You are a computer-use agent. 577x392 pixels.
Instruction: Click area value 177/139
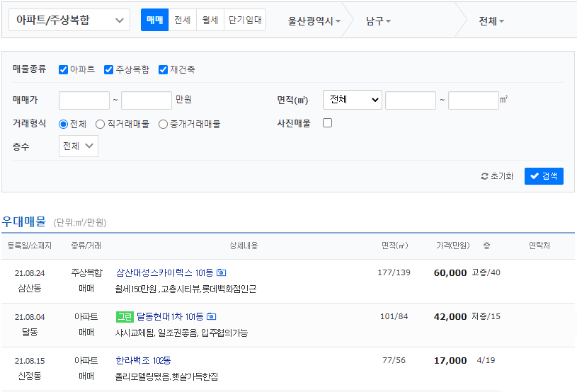tap(394, 272)
